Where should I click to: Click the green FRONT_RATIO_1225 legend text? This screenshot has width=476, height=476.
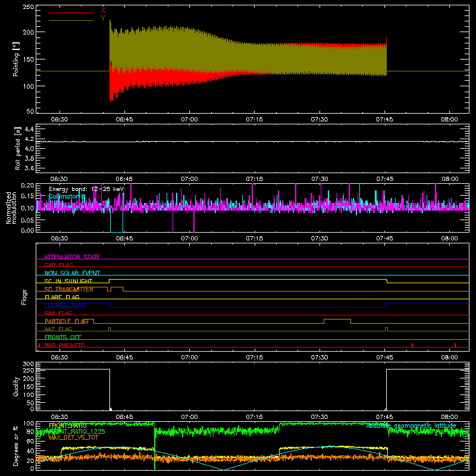tap(77, 431)
